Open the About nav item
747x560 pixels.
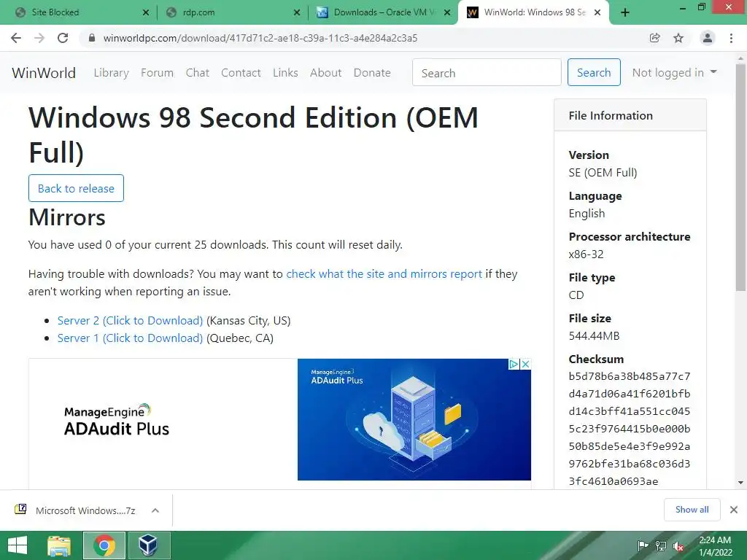point(326,73)
